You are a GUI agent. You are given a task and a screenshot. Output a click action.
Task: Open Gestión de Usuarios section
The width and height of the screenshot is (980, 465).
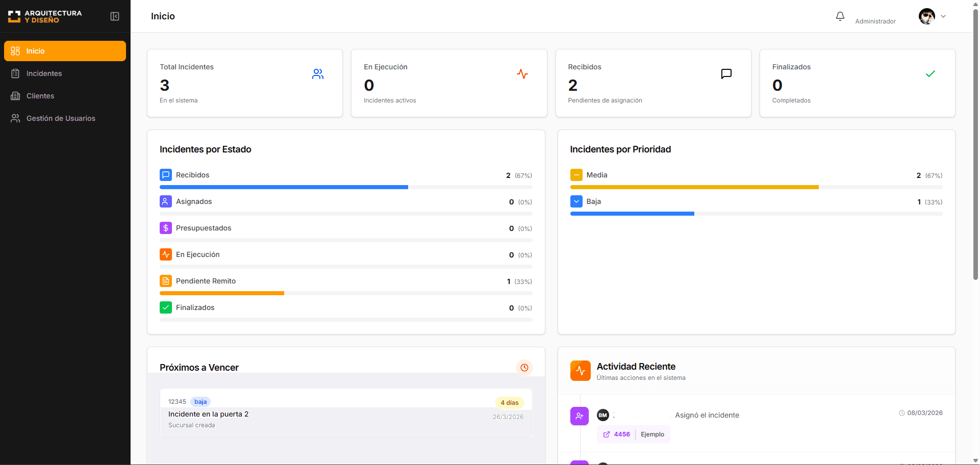61,118
